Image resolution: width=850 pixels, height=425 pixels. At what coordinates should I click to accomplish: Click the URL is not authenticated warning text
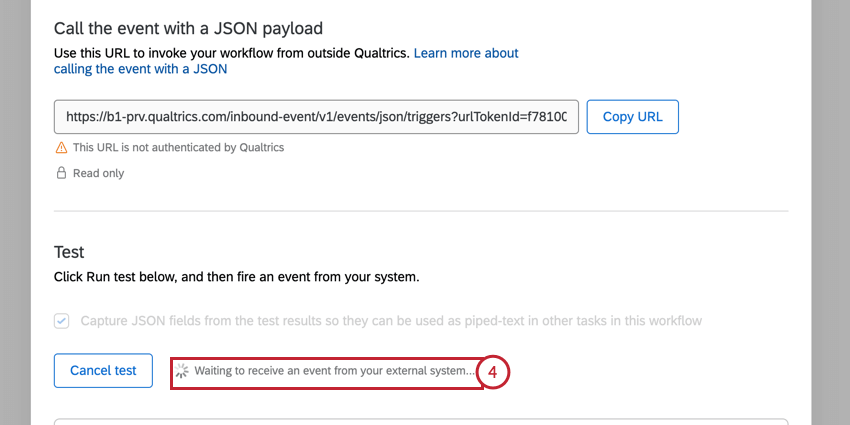point(178,147)
